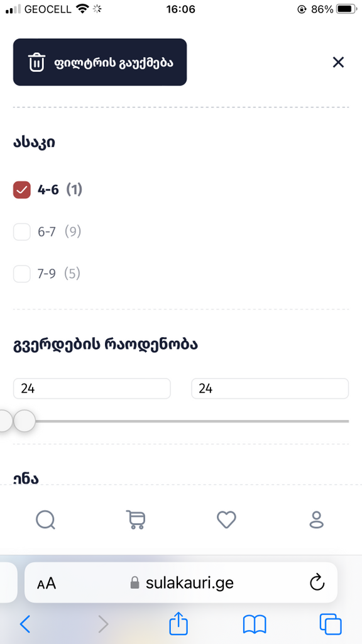Reload the page with refresh icon
The height and width of the screenshot is (644, 362).
pyautogui.click(x=317, y=582)
